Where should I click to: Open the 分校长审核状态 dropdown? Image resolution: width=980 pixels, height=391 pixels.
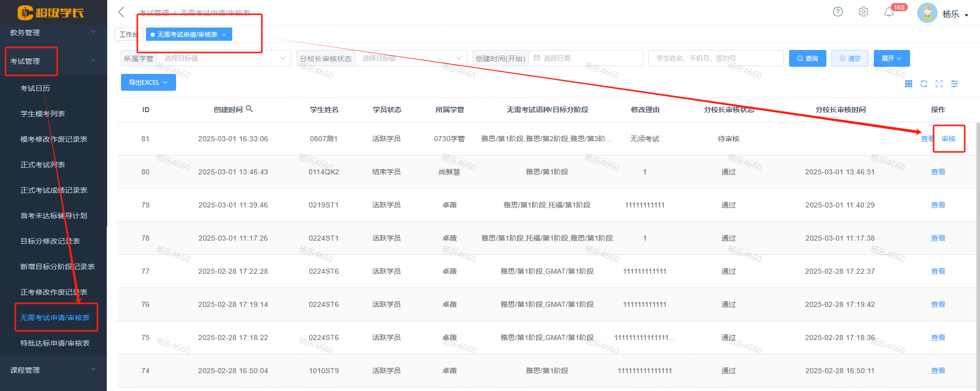(x=411, y=58)
